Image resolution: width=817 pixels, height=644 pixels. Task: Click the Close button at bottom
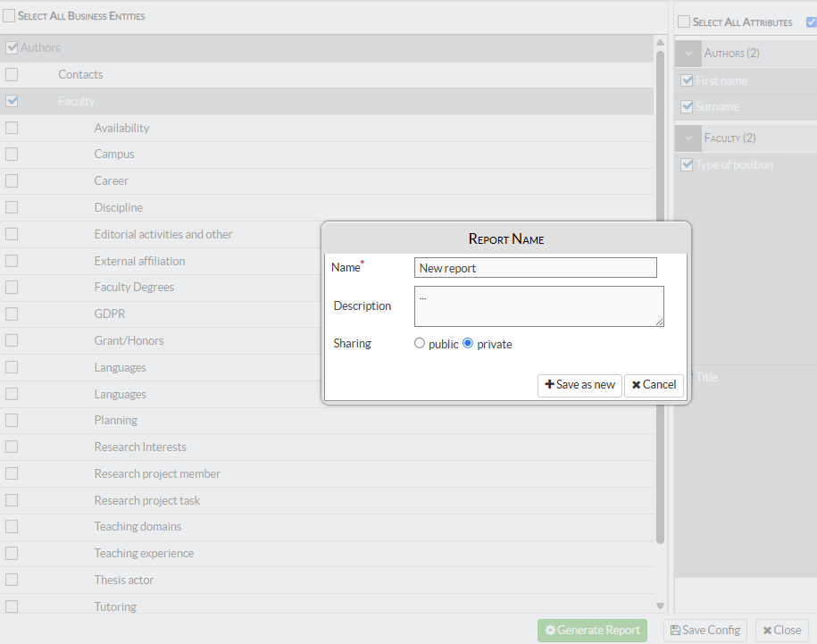(x=781, y=630)
